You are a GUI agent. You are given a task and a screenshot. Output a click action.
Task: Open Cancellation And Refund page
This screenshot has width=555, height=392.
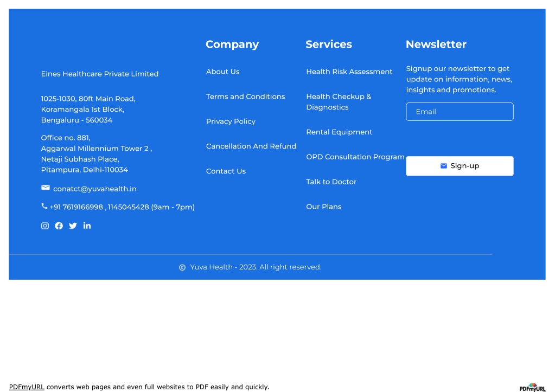coord(251,146)
